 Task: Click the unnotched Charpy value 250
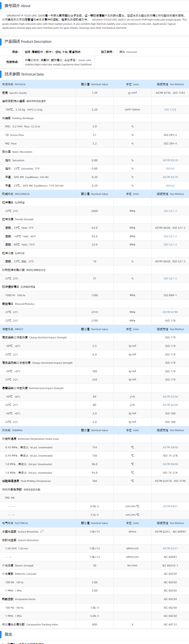click(94, 380)
